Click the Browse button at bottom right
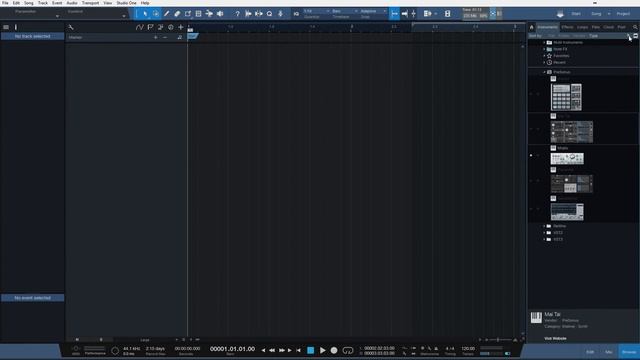Image resolution: width=640 pixels, height=360 pixels. [629, 352]
